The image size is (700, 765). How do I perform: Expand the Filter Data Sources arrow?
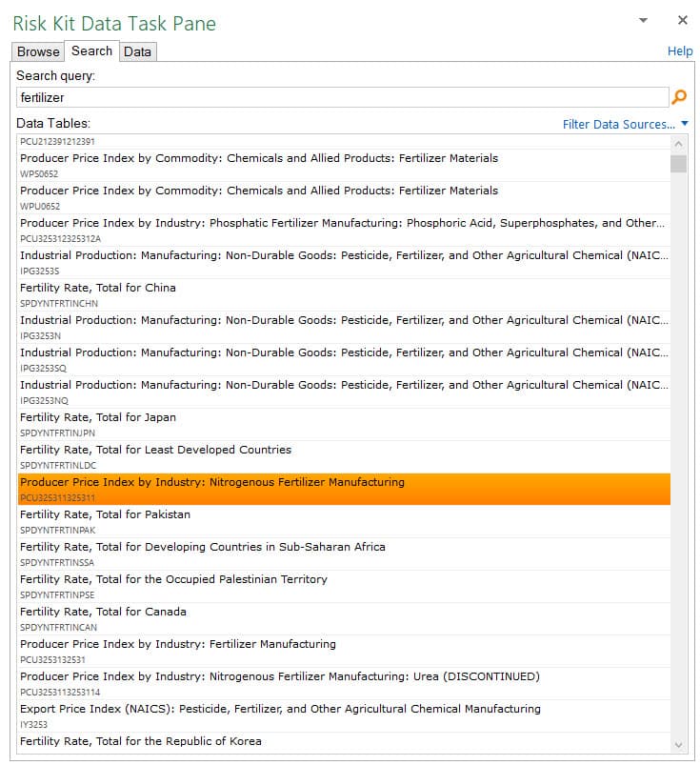tap(685, 124)
